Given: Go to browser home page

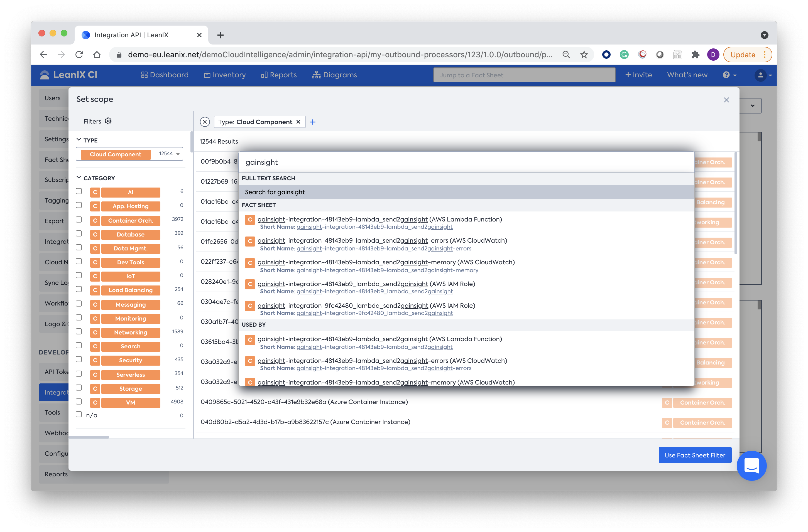Looking at the screenshot, I should coord(97,55).
